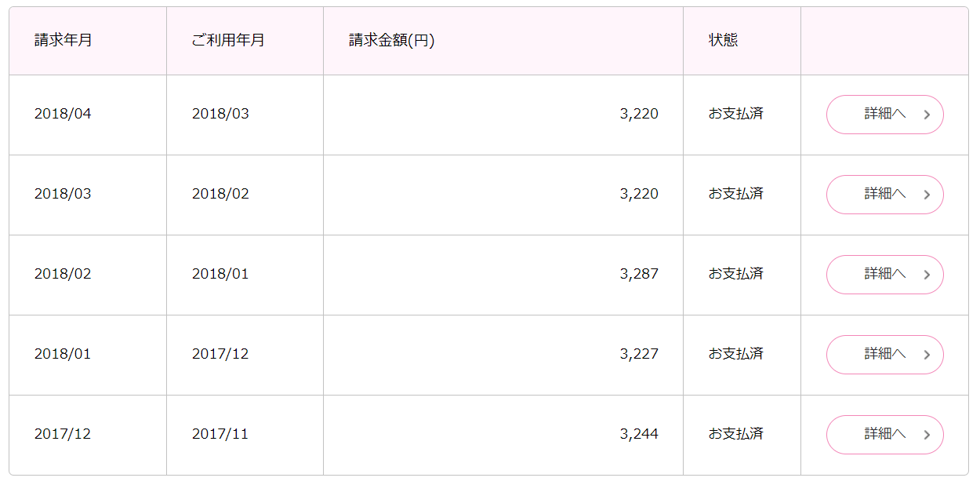Open details for 2018/03 billing
This screenshot has width=980, height=485.
(x=884, y=195)
